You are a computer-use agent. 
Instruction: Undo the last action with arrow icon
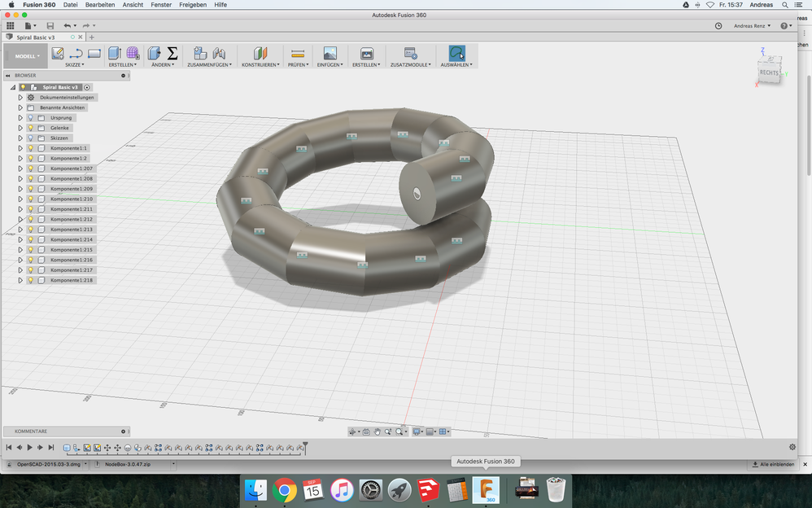coord(68,25)
